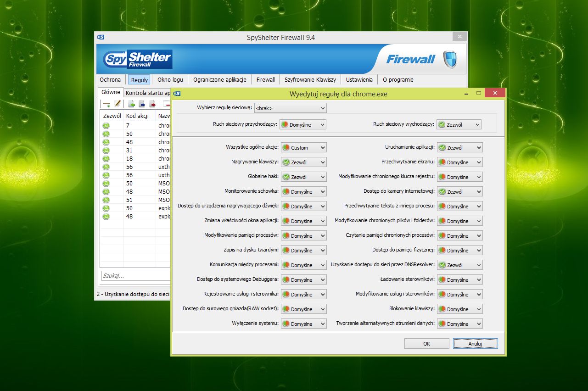Open the Szyfrowanie Klawiszy tab

310,80
